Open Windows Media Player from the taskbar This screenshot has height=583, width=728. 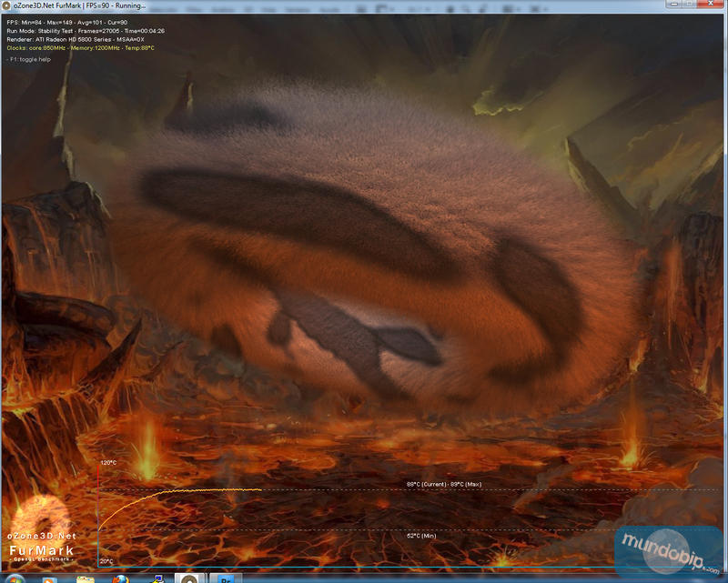pos(49,578)
